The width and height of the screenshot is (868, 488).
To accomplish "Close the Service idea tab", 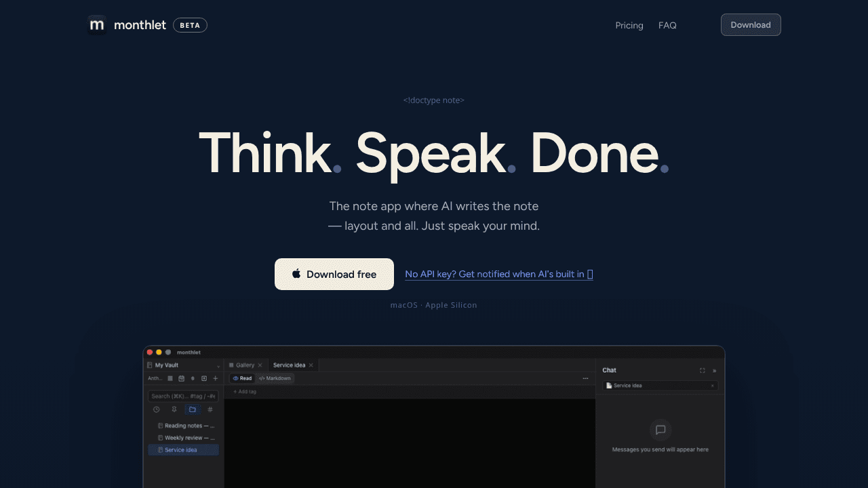I will tap(311, 365).
